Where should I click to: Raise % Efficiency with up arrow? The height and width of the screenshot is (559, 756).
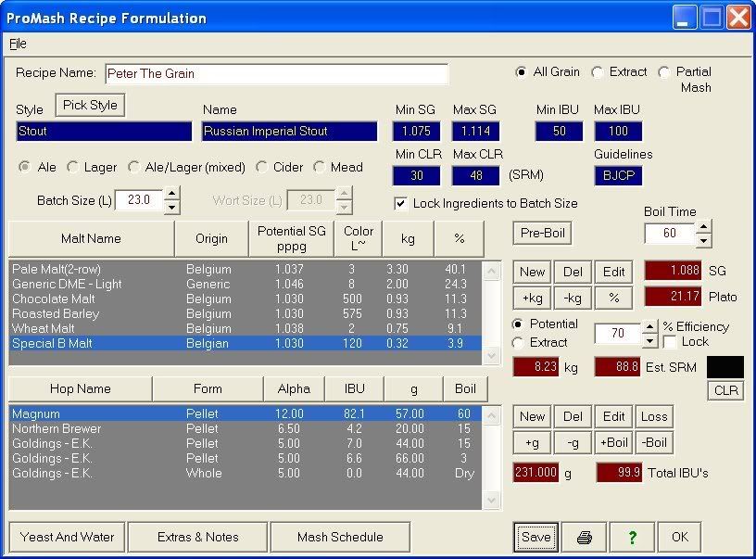650,327
